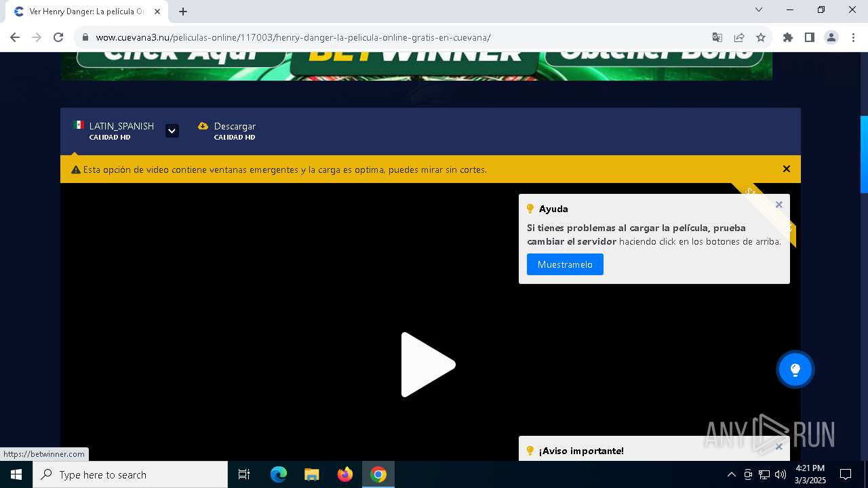This screenshot has height=488, width=868.
Task: Click the '¡Aviso importante!' heading
Action: (581, 451)
